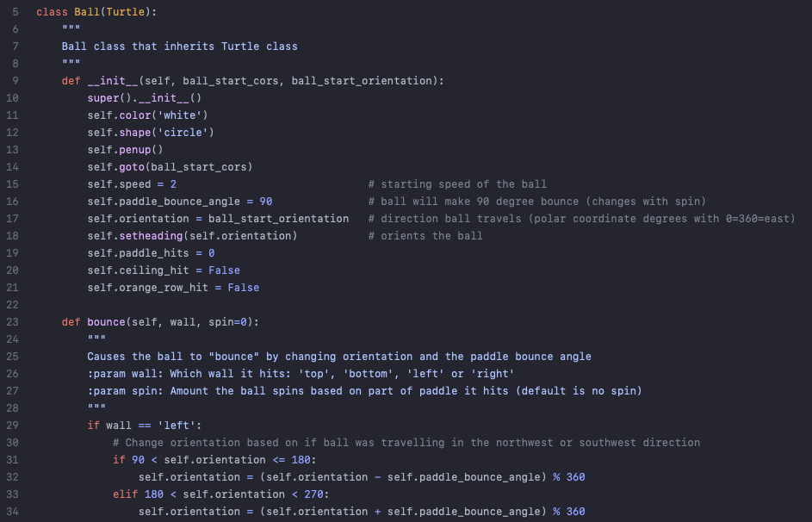Click the speed value 2 on line 15
812x522 pixels.
(x=173, y=184)
